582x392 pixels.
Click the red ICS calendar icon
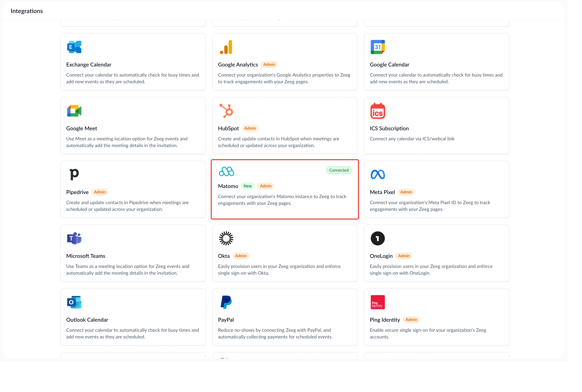pyautogui.click(x=378, y=111)
